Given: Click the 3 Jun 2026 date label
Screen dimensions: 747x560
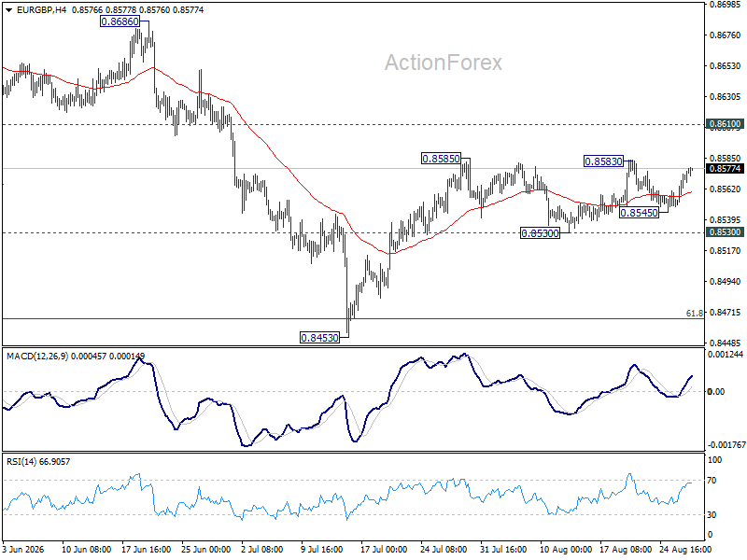Looking at the screenshot, I should tap(23, 550).
